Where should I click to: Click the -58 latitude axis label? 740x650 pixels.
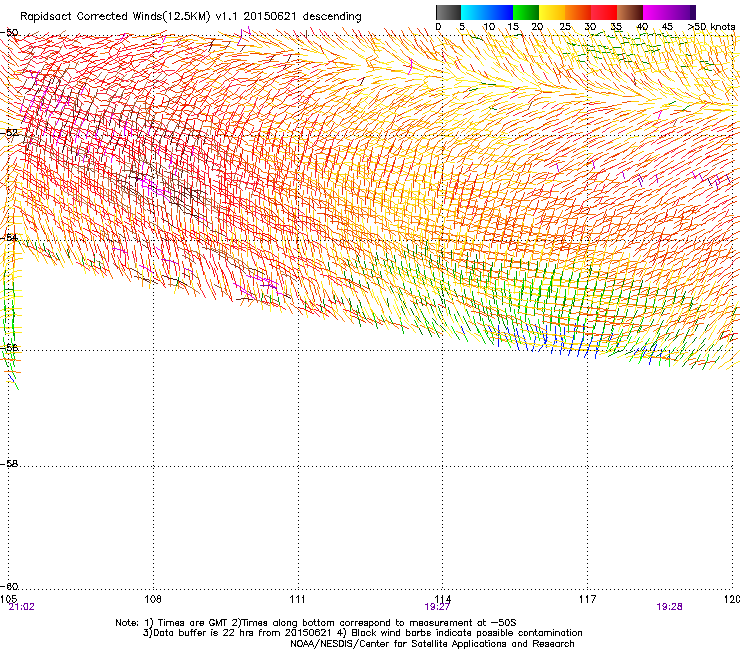(x=9, y=464)
